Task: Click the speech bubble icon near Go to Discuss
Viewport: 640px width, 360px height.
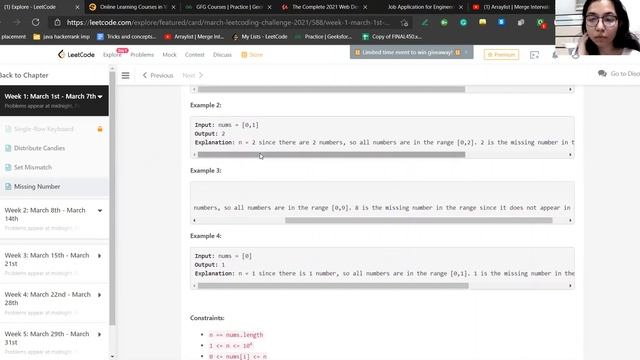Action: (x=602, y=73)
